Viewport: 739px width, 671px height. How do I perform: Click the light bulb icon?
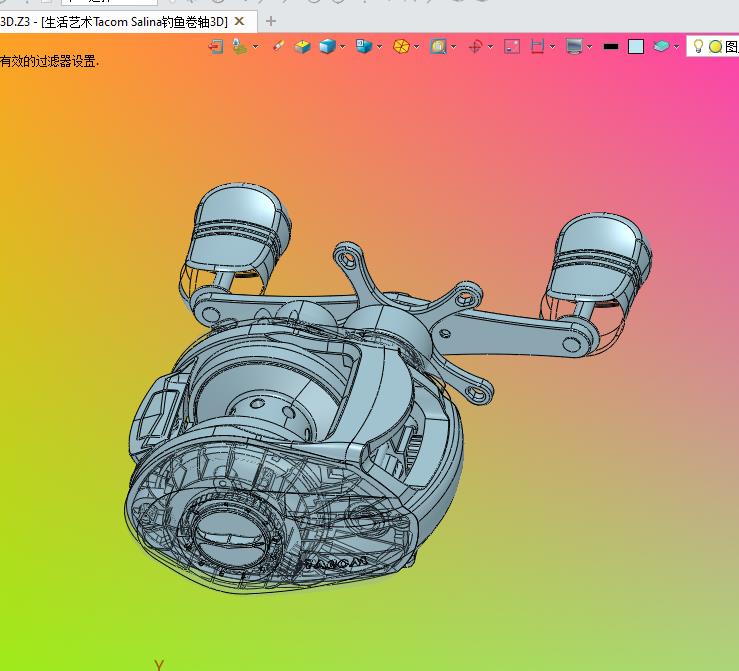(698, 46)
